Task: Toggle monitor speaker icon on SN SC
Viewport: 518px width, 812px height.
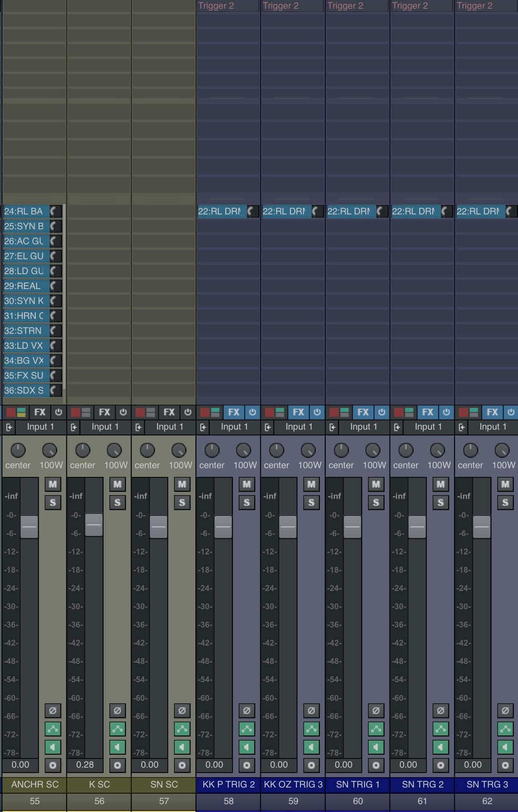Action: pos(182,747)
